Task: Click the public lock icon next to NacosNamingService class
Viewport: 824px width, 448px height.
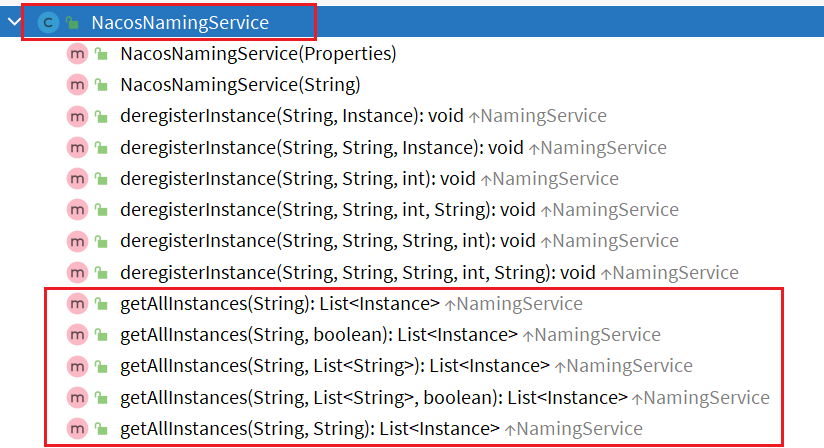Action: tap(72, 21)
